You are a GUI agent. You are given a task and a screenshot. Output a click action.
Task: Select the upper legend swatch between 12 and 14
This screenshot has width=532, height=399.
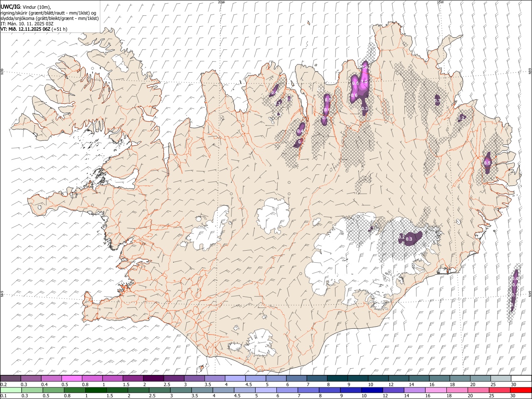[398, 378]
